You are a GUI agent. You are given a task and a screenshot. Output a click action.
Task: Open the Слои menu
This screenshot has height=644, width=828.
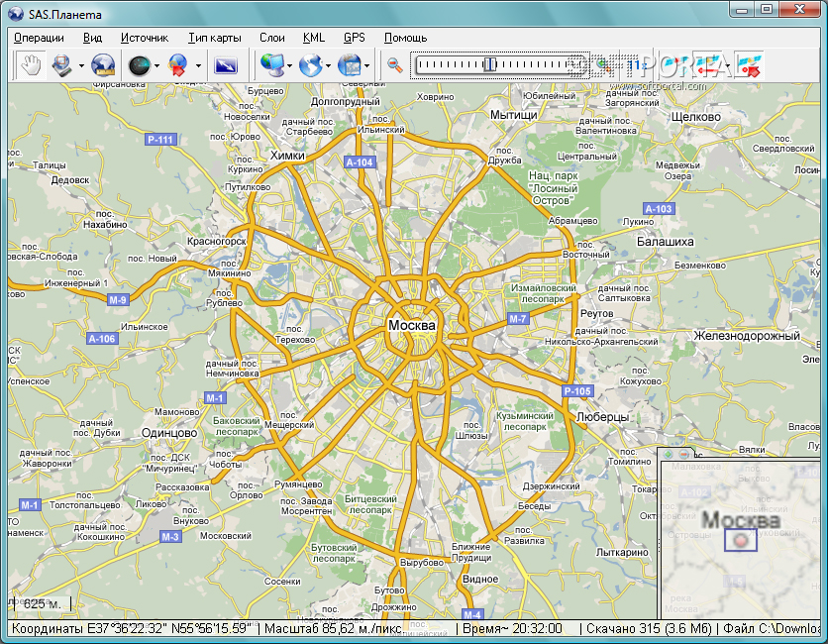272,38
